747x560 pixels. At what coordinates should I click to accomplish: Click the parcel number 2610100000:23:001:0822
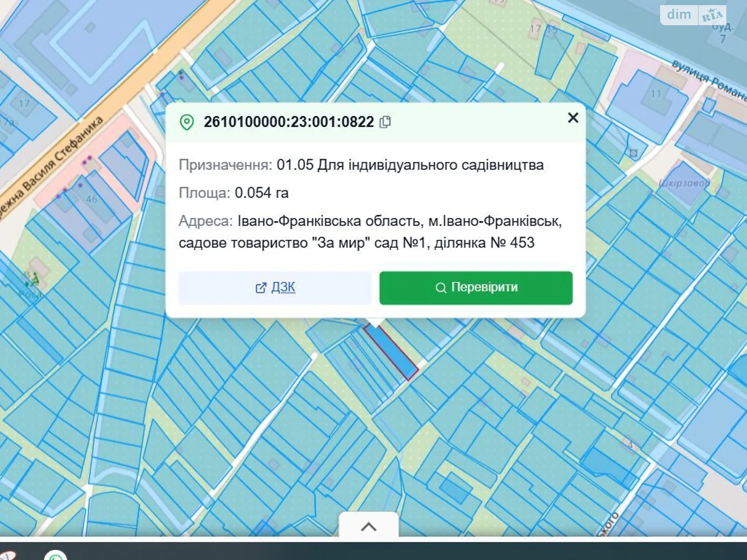tap(288, 121)
